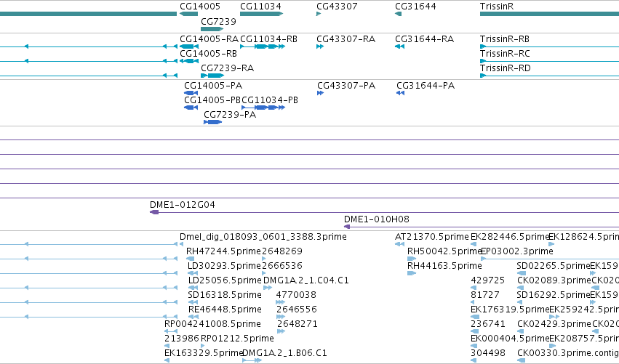Select the CG43307 gene label
619x364 pixels.
(337, 7)
